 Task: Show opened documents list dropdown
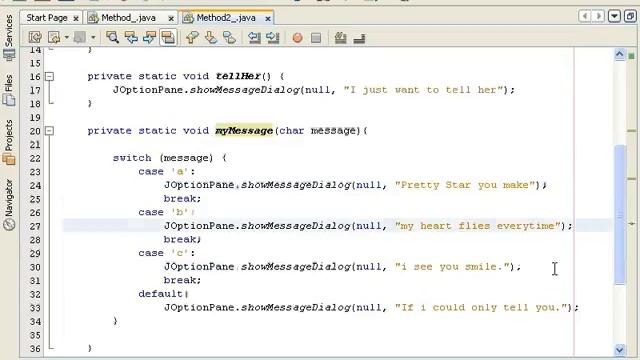tap(614, 16)
